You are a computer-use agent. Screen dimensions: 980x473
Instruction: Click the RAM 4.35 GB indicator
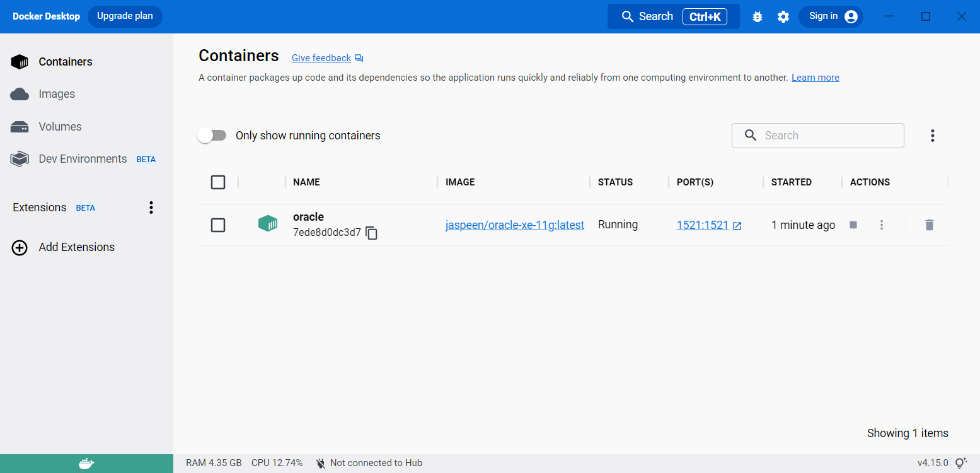tap(214, 463)
